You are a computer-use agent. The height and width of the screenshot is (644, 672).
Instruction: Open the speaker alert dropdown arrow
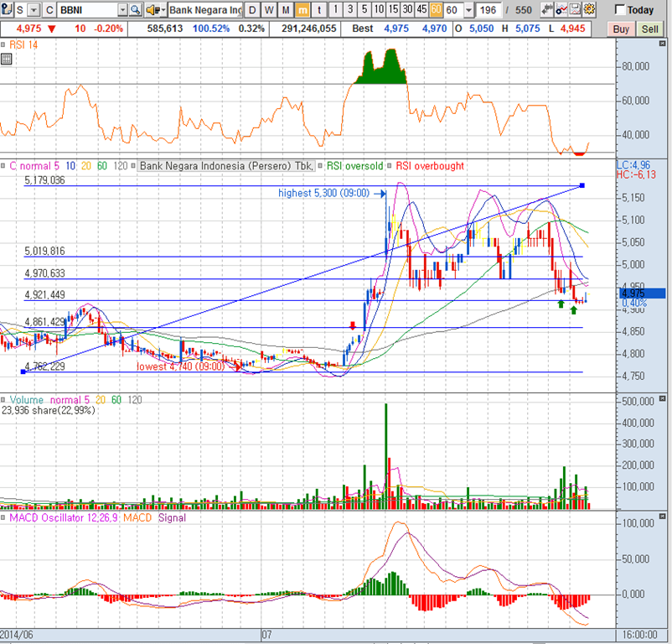163,9
